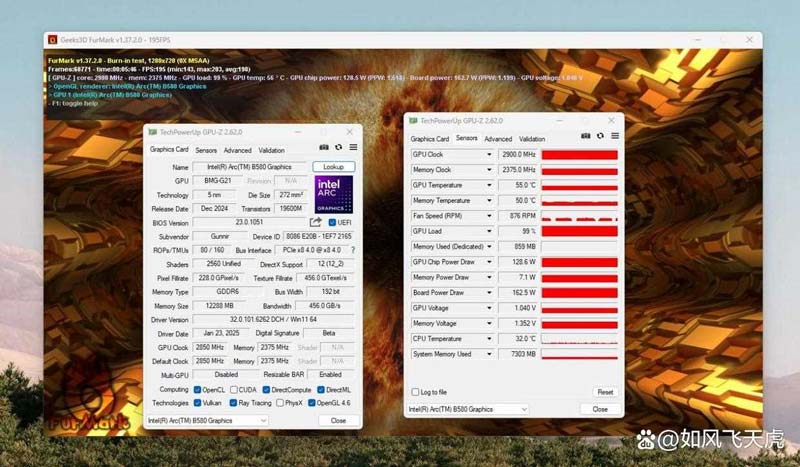
Task: Click the BIOS export share icon
Action: (316, 223)
